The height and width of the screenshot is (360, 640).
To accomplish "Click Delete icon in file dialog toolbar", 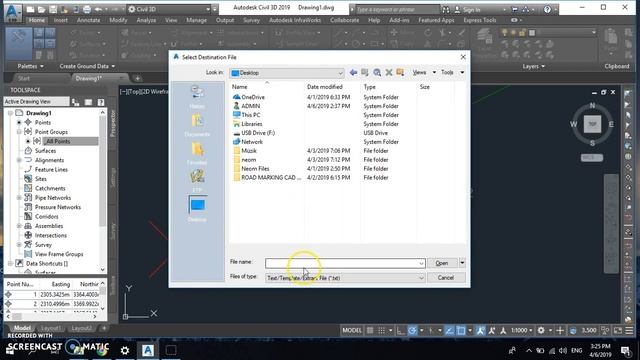I will tap(389, 72).
